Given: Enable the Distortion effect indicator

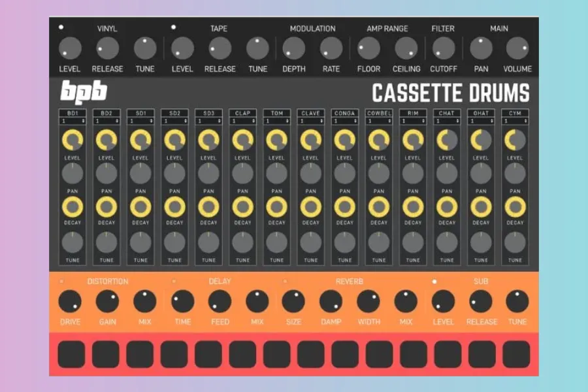Looking at the screenshot, I should click(61, 282).
